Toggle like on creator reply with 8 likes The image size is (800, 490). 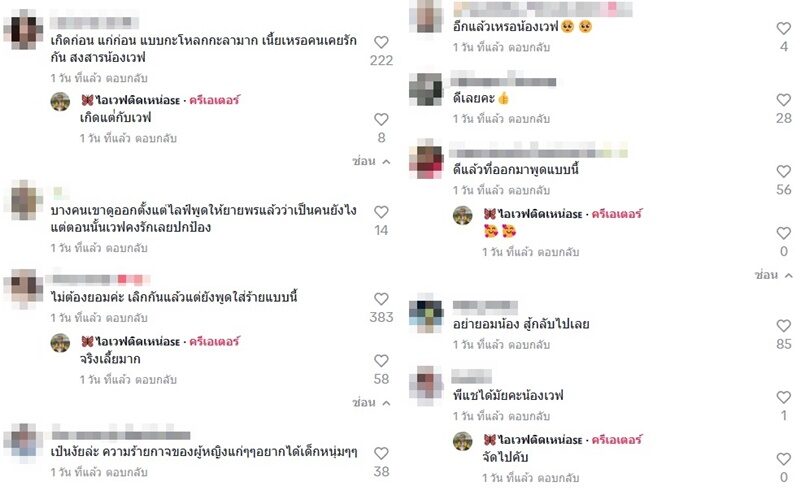tap(381, 119)
